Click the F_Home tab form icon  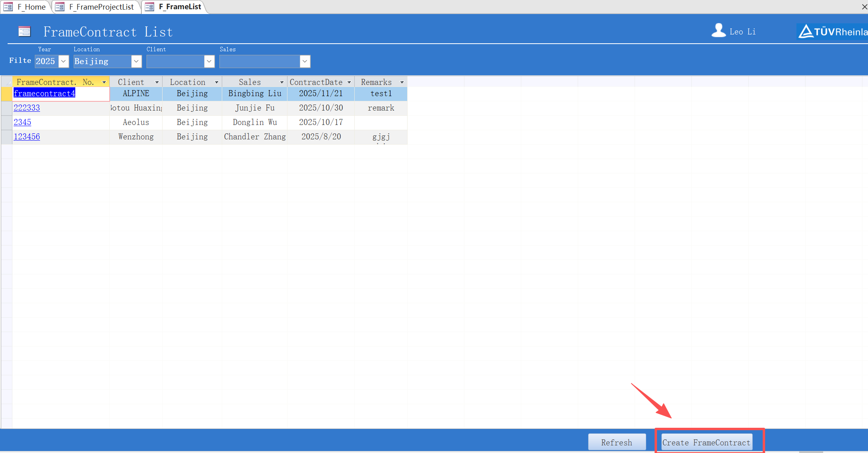coord(8,7)
